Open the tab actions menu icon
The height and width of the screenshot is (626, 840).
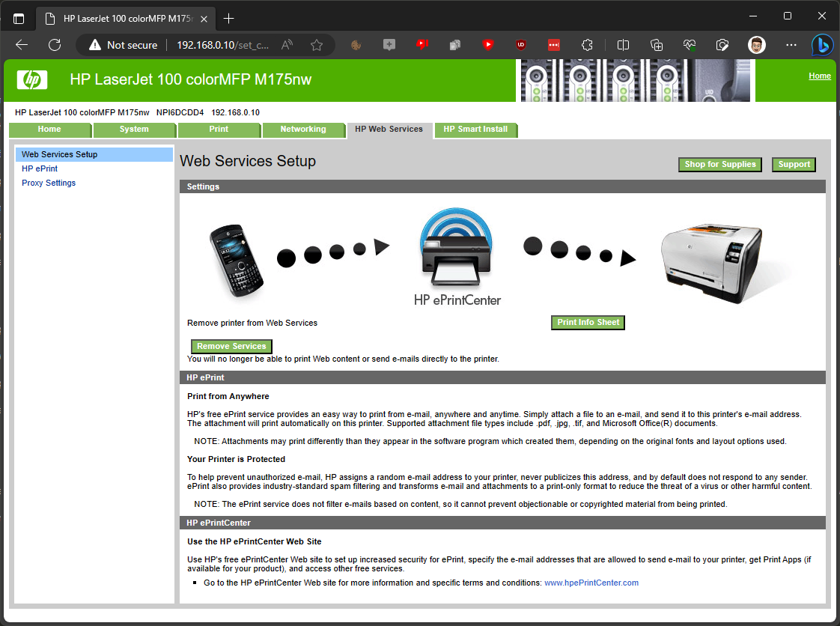19,19
